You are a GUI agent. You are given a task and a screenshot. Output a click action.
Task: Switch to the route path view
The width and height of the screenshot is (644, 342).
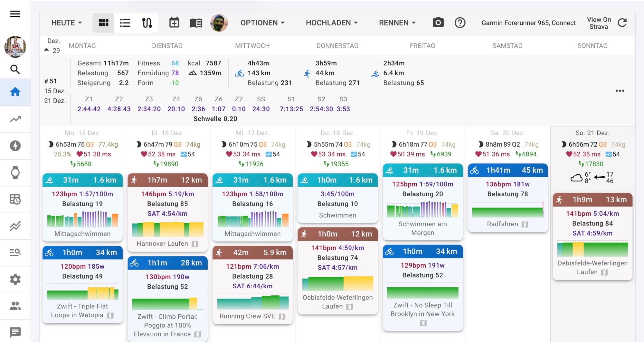click(x=147, y=23)
